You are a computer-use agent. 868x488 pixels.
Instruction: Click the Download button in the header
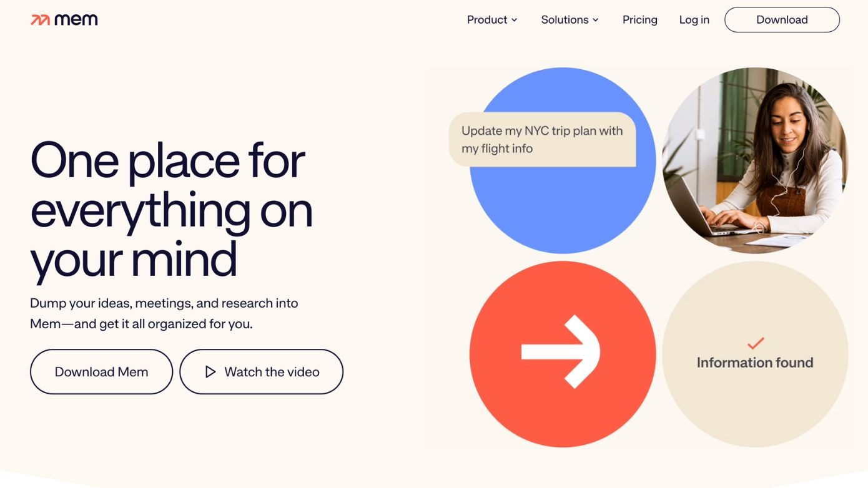point(782,20)
